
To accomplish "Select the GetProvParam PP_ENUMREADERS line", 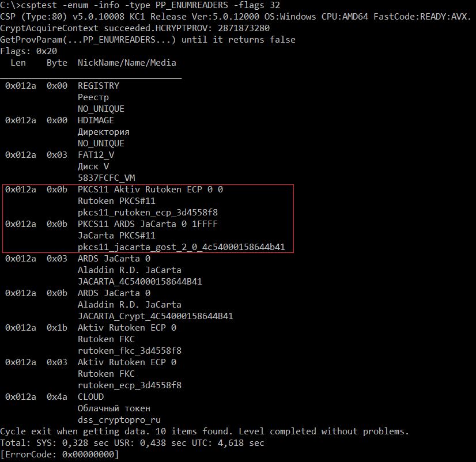I will (x=148, y=40).
